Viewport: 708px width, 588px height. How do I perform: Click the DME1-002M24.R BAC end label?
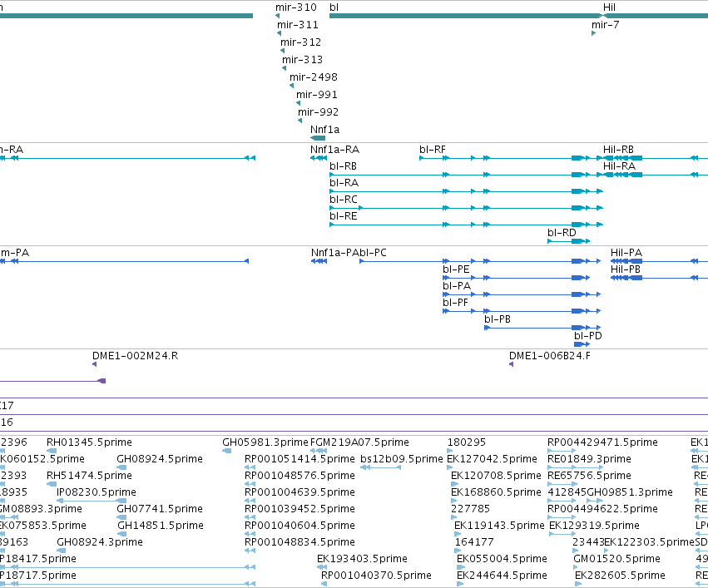click(x=136, y=356)
